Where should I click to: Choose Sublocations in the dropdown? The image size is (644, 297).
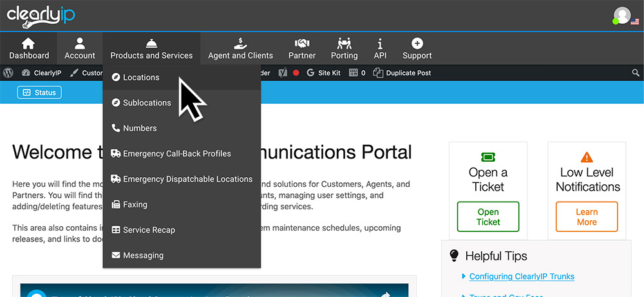(147, 102)
